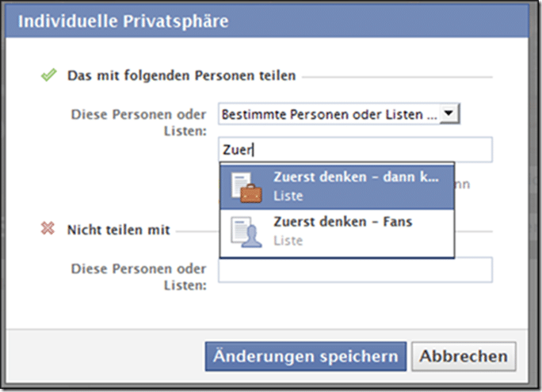Click the 'Liste' subtitle of highlighted suggestion
The width and height of the screenshot is (542, 392).
tap(288, 196)
